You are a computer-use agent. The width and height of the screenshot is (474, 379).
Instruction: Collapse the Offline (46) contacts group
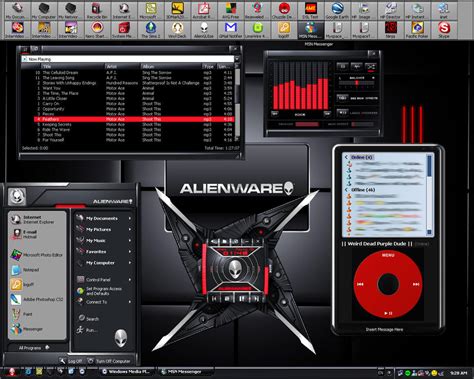click(346, 190)
